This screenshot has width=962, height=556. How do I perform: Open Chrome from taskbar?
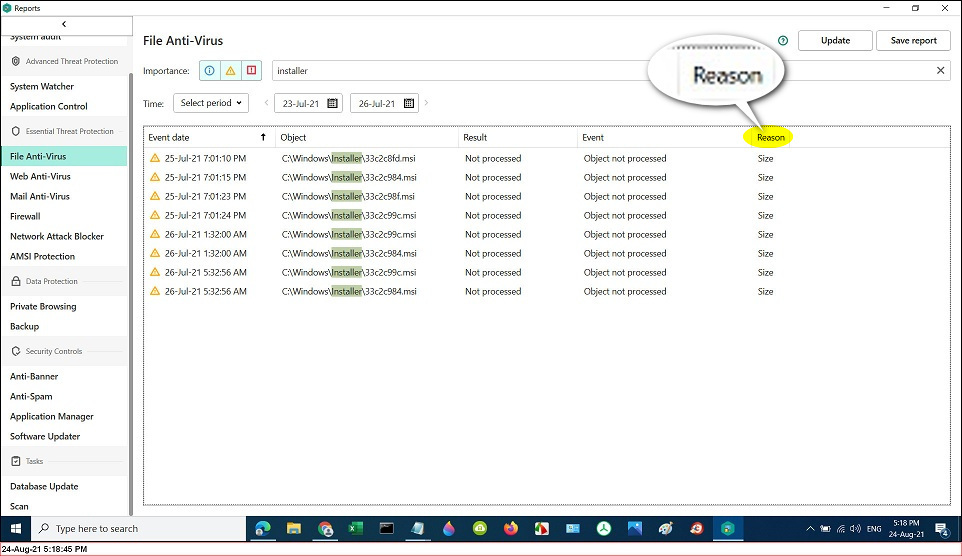pos(325,528)
